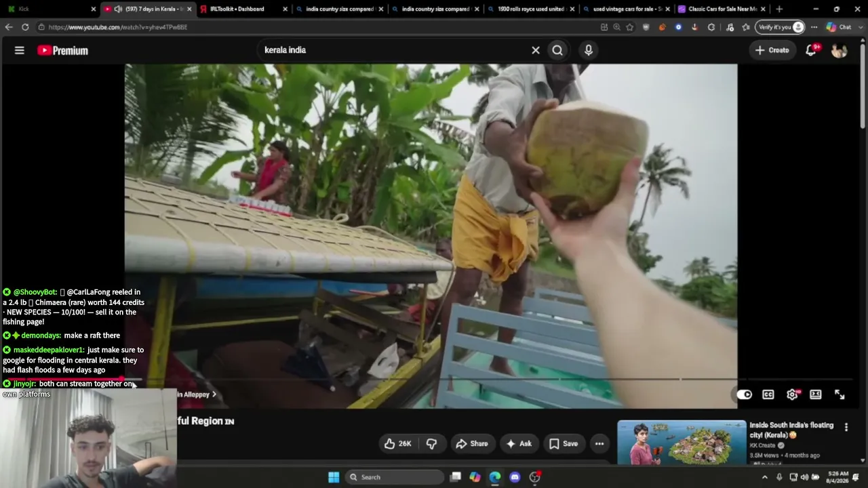Dislike this video

(432, 444)
